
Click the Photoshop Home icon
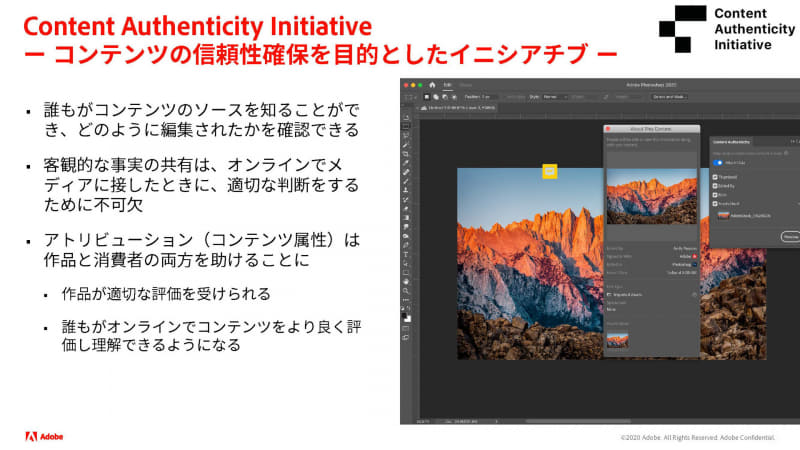click(432, 85)
